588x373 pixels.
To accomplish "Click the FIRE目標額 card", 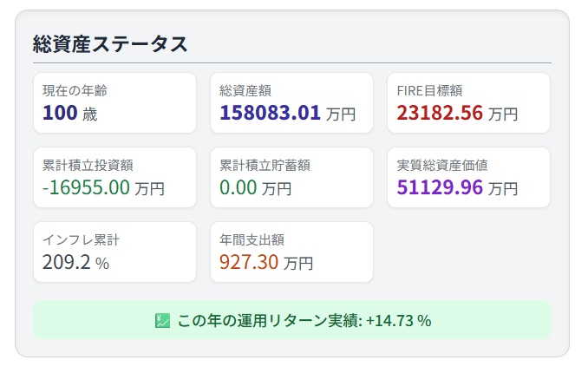I will click(x=468, y=103).
